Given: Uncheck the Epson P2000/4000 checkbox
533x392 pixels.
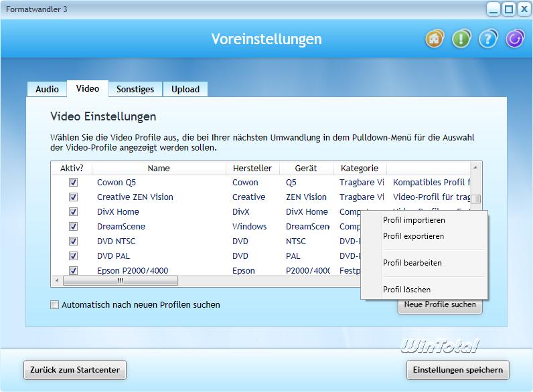Looking at the screenshot, I should point(73,270).
